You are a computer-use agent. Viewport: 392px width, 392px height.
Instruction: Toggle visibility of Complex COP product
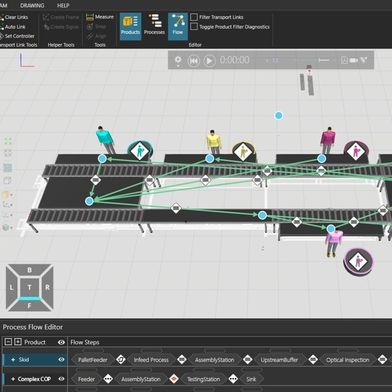click(61, 379)
